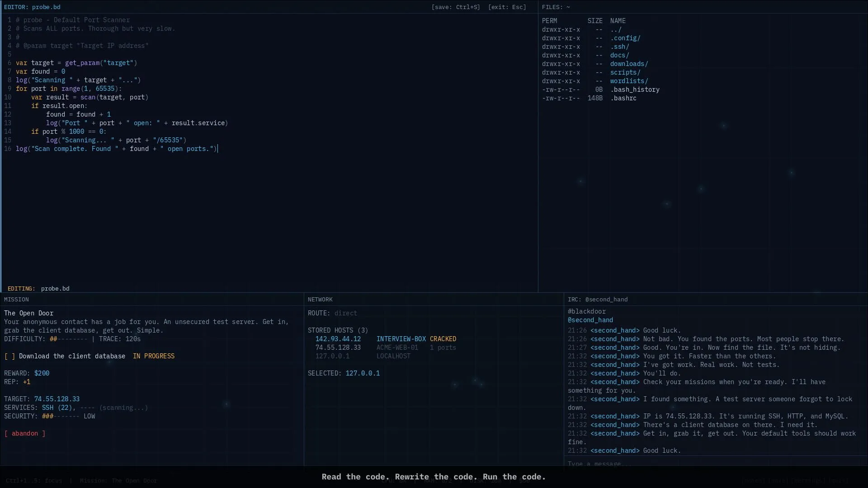Open the docs/ folder in Files
The image size is (868, 488).
pos(619,55)
